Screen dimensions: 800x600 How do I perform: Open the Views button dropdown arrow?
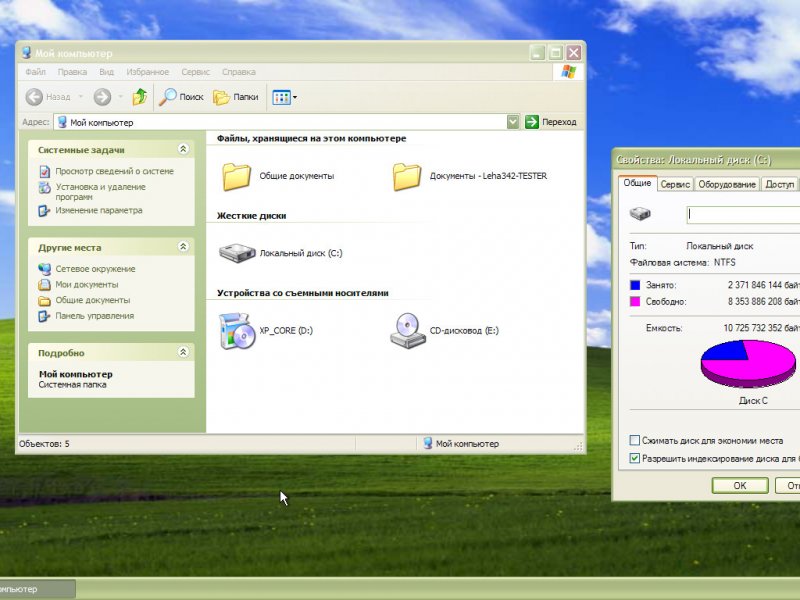pos(295,97)
